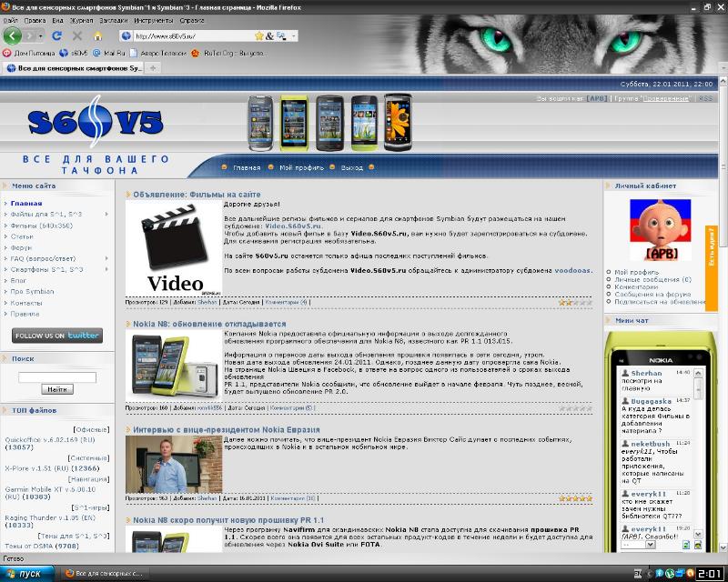Image resolution: width=728 pixels, height=582 pixels.
Task: Open a new tab with the plus button
Action: coord(152,68)
